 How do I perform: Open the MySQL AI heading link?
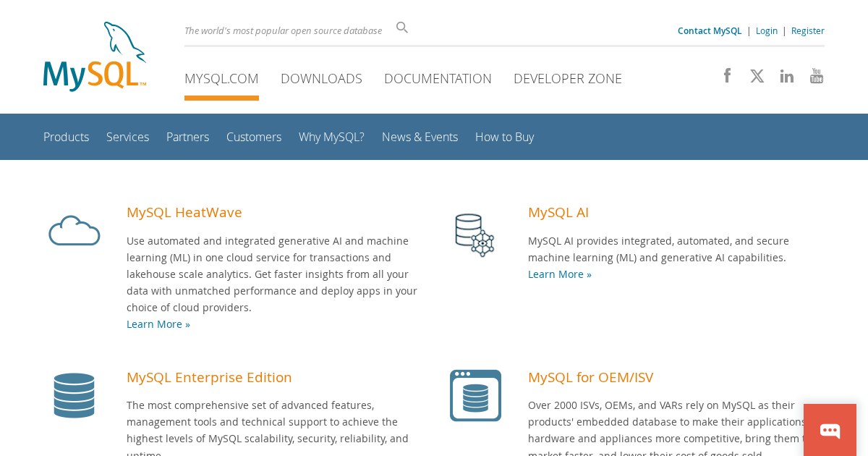click(558, 212)
